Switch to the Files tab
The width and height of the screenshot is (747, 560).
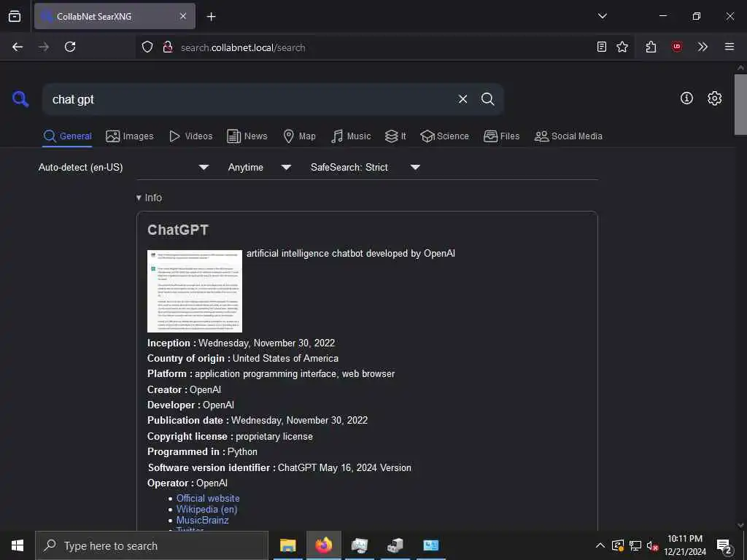point(501,136)
